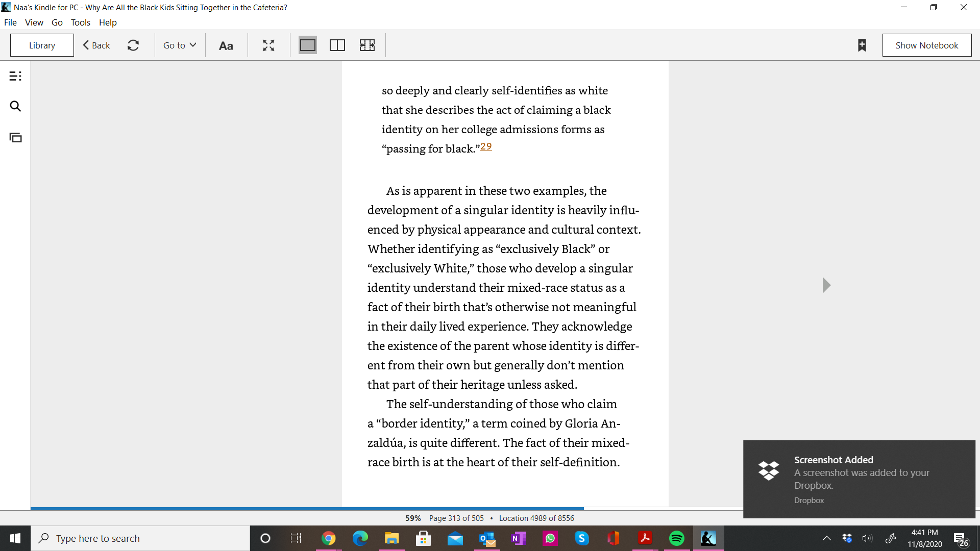The image size is (980, 551).
Task: Show hidden system tray icons
Action: coord(827,538)
